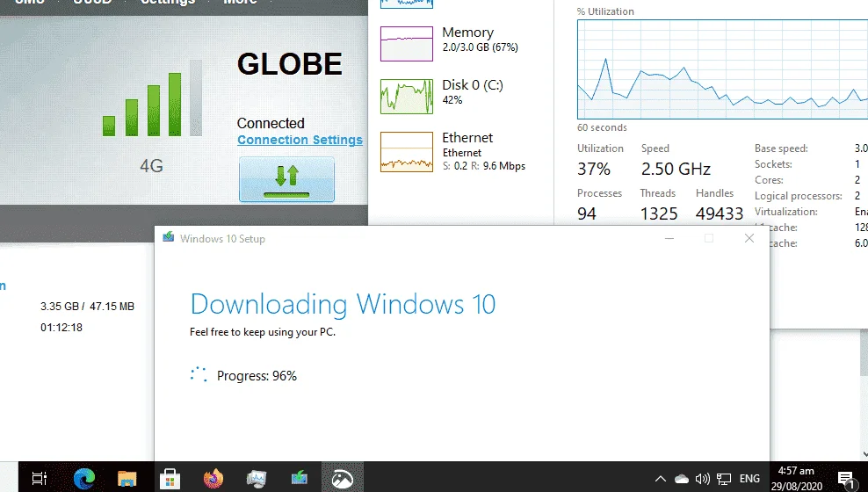Click the 94 Processes value
Viewport: 868px width, 492px height.
[x=587, y=213]
